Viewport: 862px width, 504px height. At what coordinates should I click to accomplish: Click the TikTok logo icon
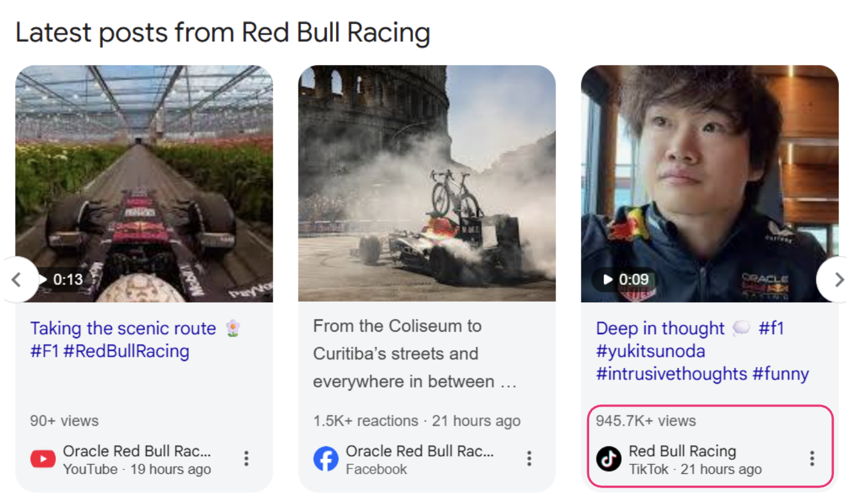click(609, 459)
